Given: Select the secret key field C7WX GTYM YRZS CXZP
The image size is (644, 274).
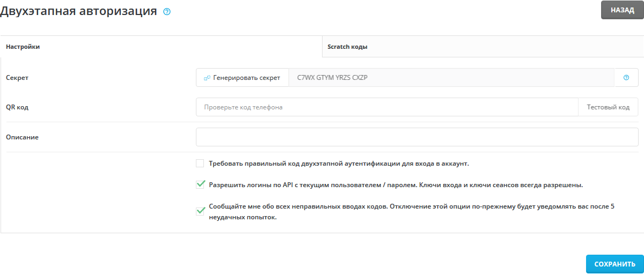Looking at the screenshot, I should 451,77.
